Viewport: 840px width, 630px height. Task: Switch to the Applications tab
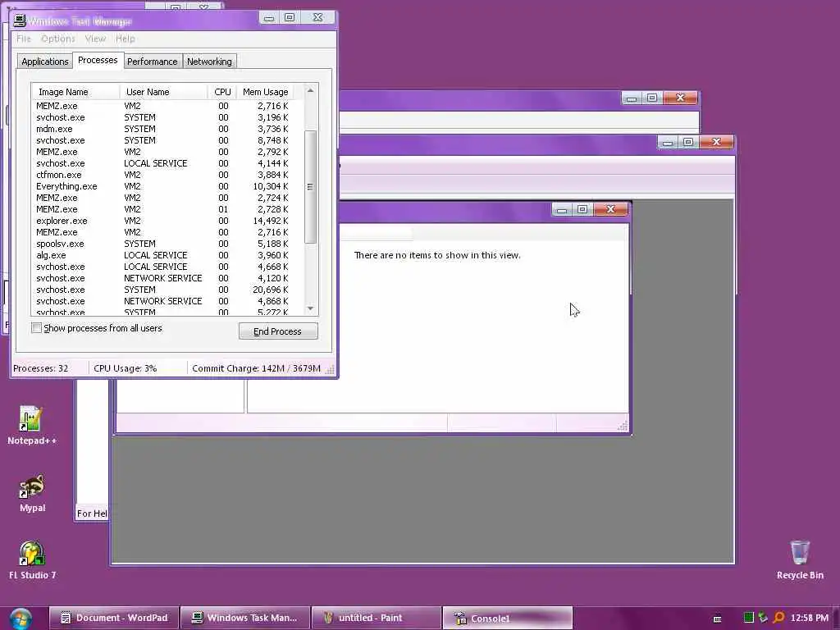44,62
